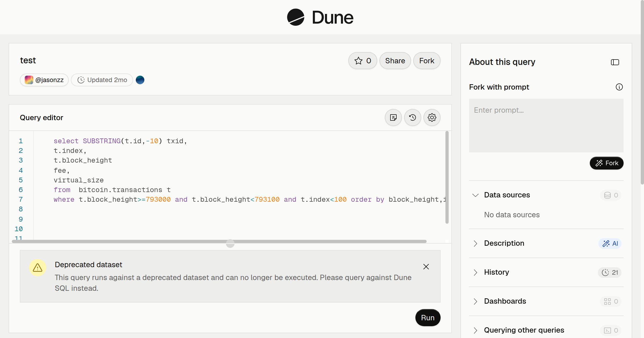Screen dimensions: 644x338
Task: Dismiss the Deprecated dataset notice
Action: (x=426, y=266)
